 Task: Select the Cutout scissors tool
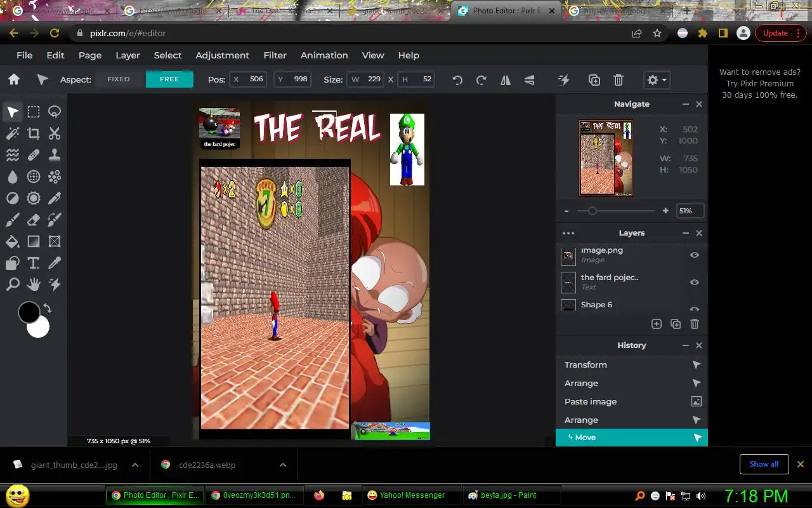pos(55,133)
